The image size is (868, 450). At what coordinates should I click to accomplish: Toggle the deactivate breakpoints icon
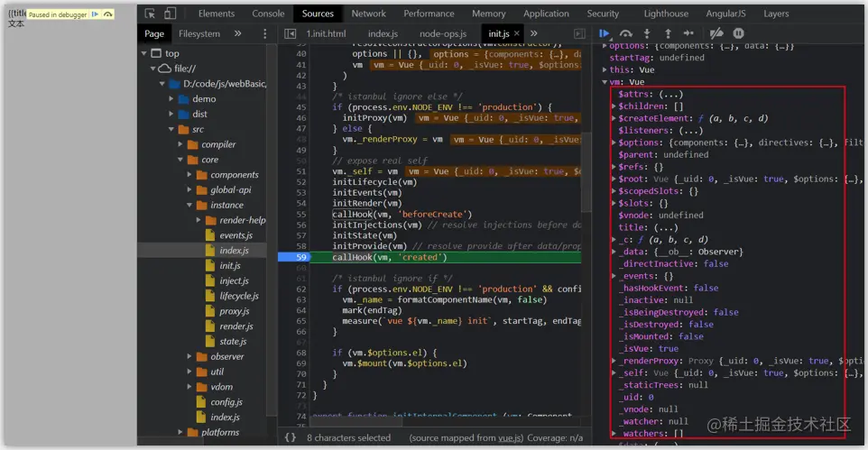point(716,33)
